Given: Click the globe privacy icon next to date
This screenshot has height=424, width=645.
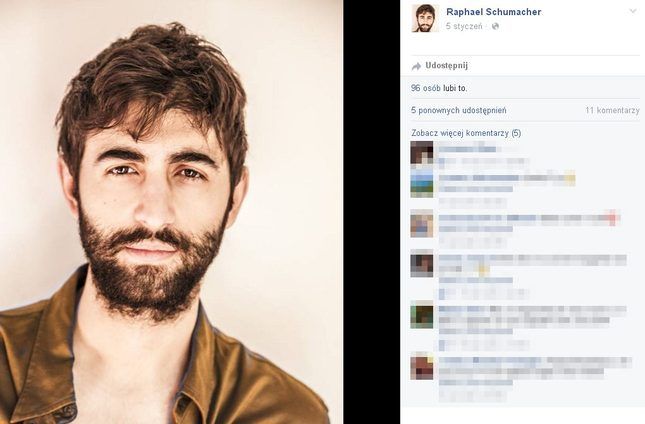Looking at the screenshot, I should tap(495, 26).
